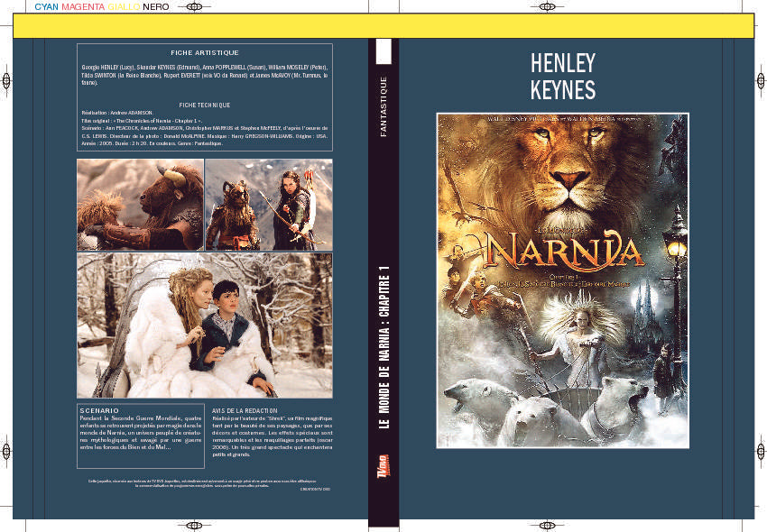Click the fine-print legal notice under the scenario box
The width and height of the screenshot is (767, 532).
[x=202, y=483]
